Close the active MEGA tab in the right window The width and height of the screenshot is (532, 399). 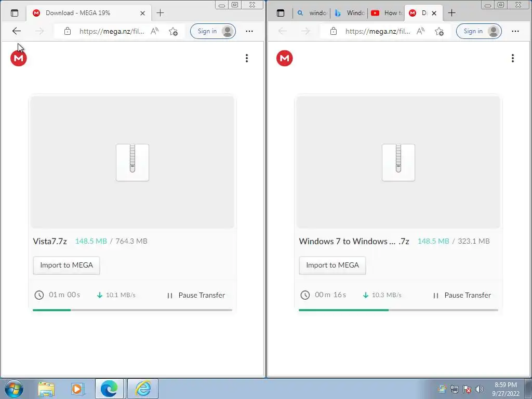pyautogui.click(x=434, y=13)
